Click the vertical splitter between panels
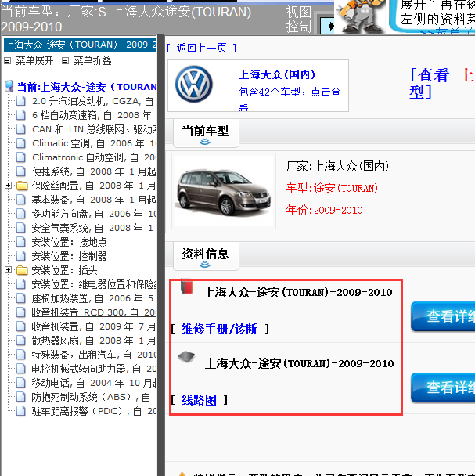The image size is (475, 476). click(161, 255)
